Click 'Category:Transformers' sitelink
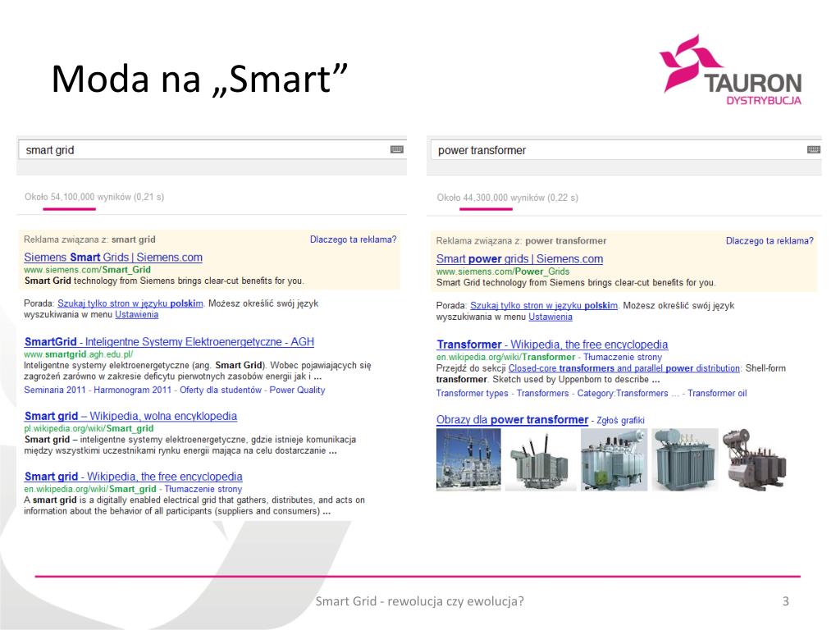The image size is (840, 630). (x=623, y=393)
